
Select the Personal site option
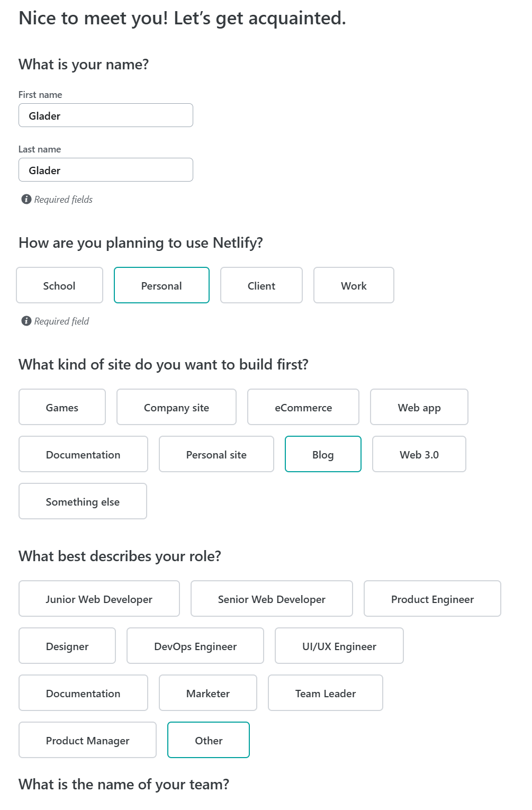216,454
